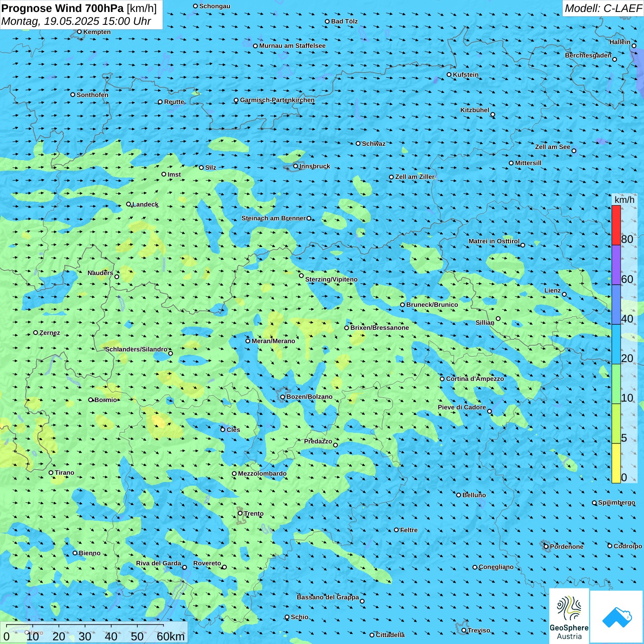
Task: Click the Innsbruck city marker
Action: pos(296,166)
